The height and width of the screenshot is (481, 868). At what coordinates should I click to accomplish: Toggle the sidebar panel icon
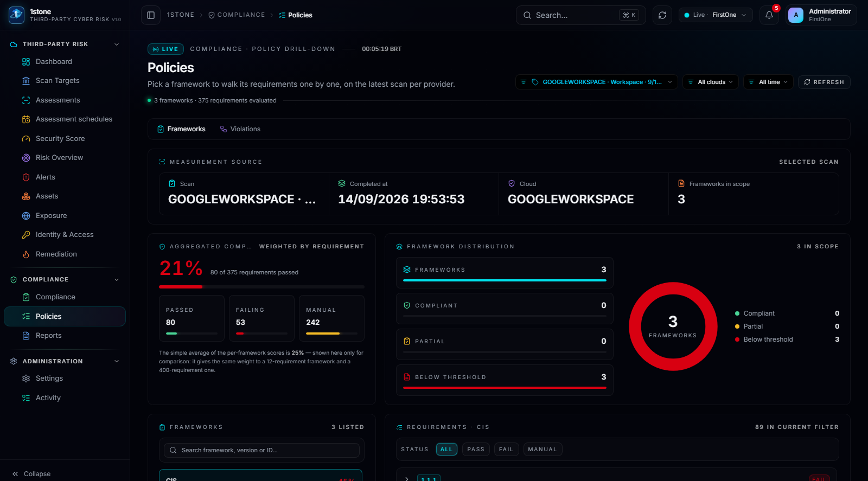click(151, 15)
